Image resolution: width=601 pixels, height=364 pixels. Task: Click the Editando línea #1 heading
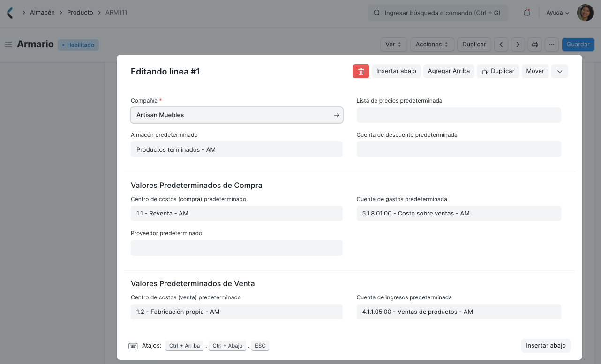[x=165, y=72]
